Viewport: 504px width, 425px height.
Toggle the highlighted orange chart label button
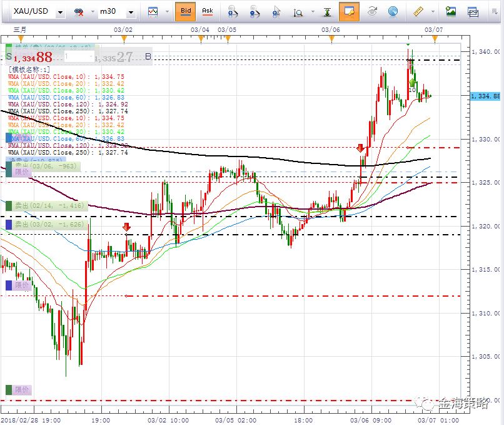(349, 11)
